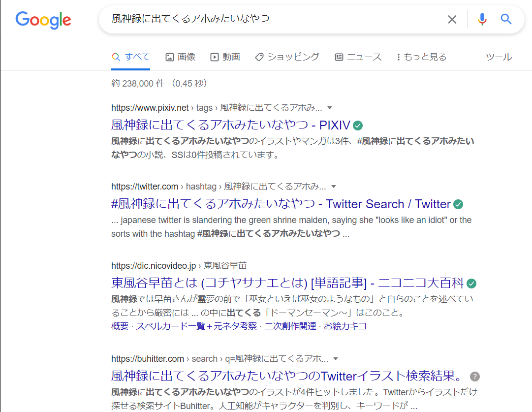Click green checkmark badge beside PIXIV result
Viewport: 532px width, 412px height.
pos(358,126)
